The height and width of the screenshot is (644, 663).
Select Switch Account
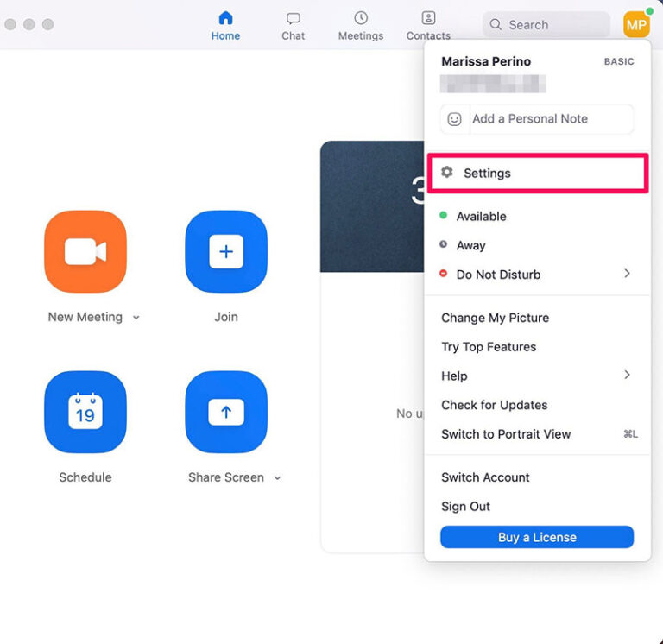[x=485, y=477]
